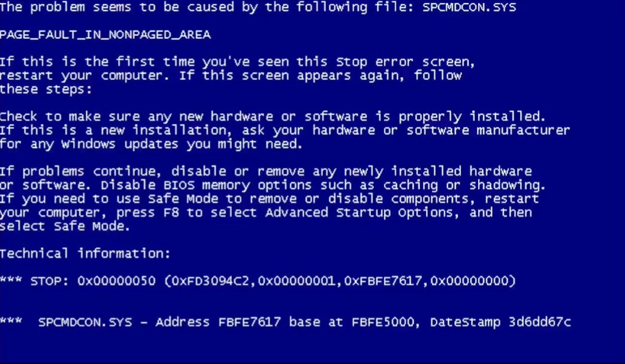
Task: Click the STOP code 0x00000050
Action: (116, 281)
